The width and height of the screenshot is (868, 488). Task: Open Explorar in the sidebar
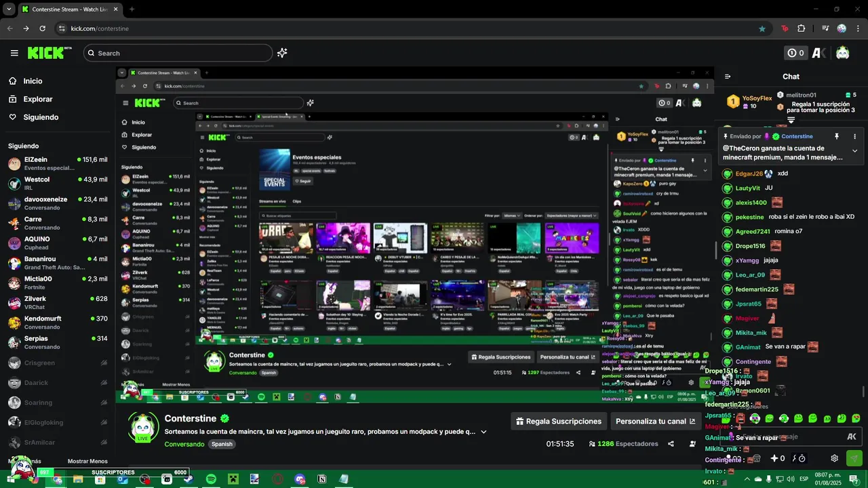[x=37, y=99]
